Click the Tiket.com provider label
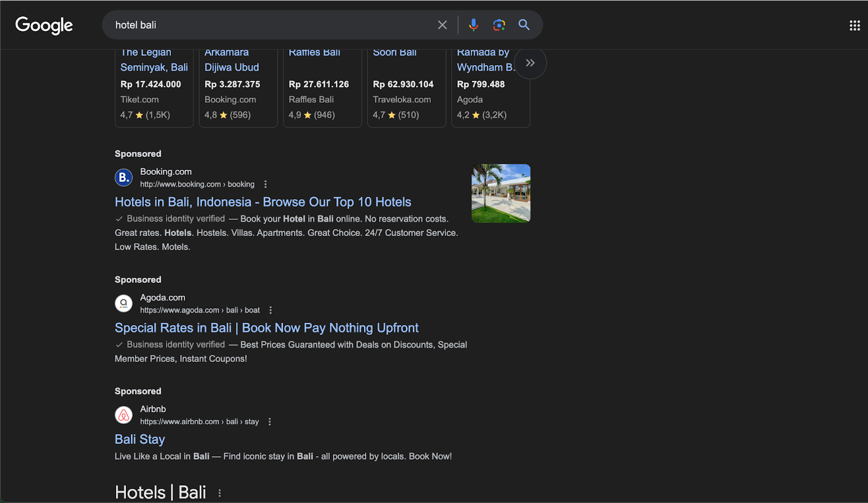Screen dimensions: 868x503 tap(139, 100)
